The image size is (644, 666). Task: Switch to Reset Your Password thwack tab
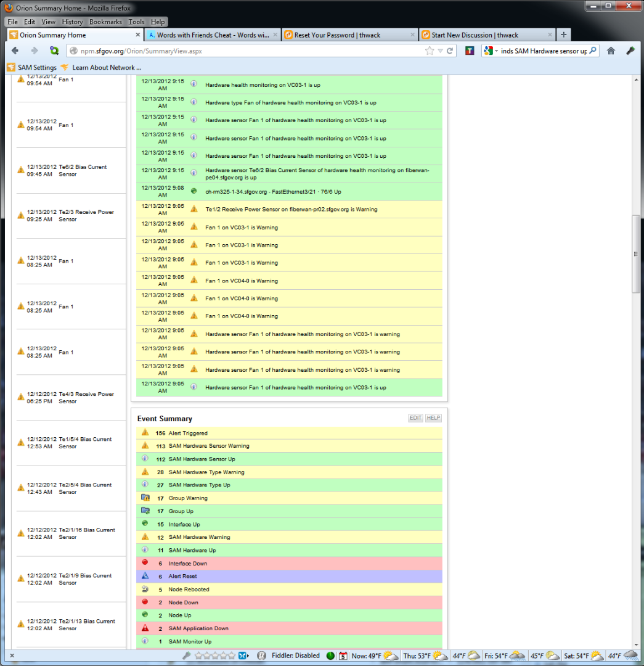click(349, 35)
